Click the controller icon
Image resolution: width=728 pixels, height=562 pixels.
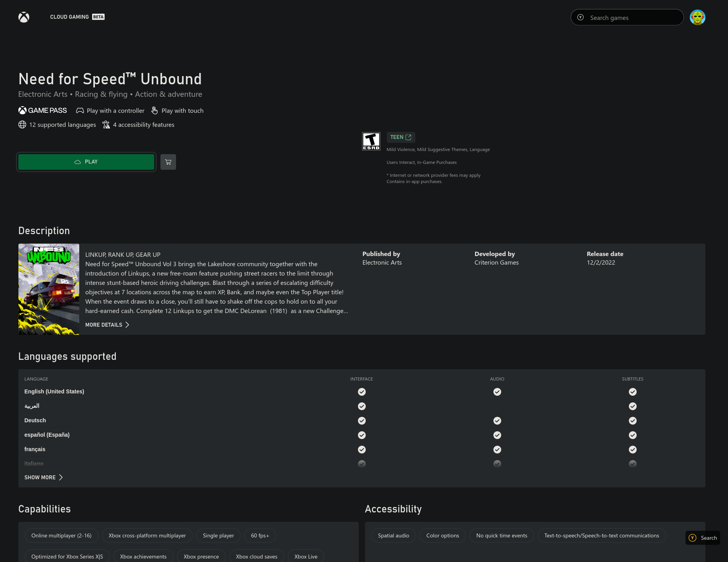click(x=80, y=111)
